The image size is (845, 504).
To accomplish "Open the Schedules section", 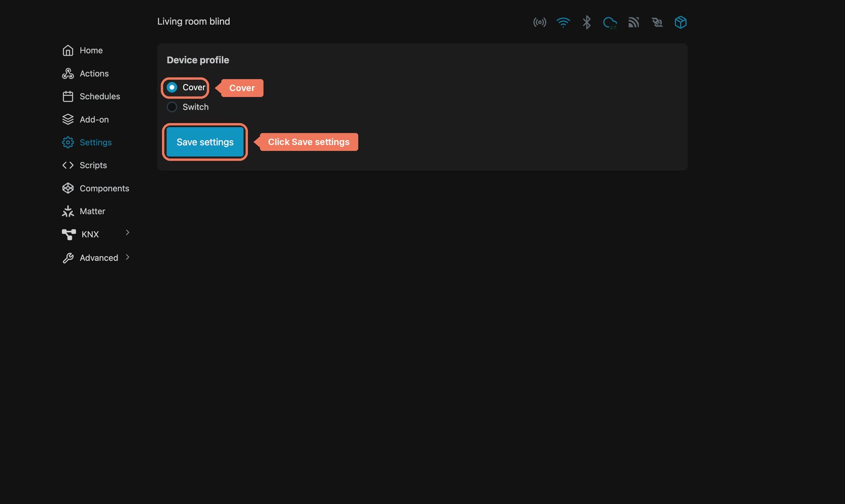I will pos(91,96).
